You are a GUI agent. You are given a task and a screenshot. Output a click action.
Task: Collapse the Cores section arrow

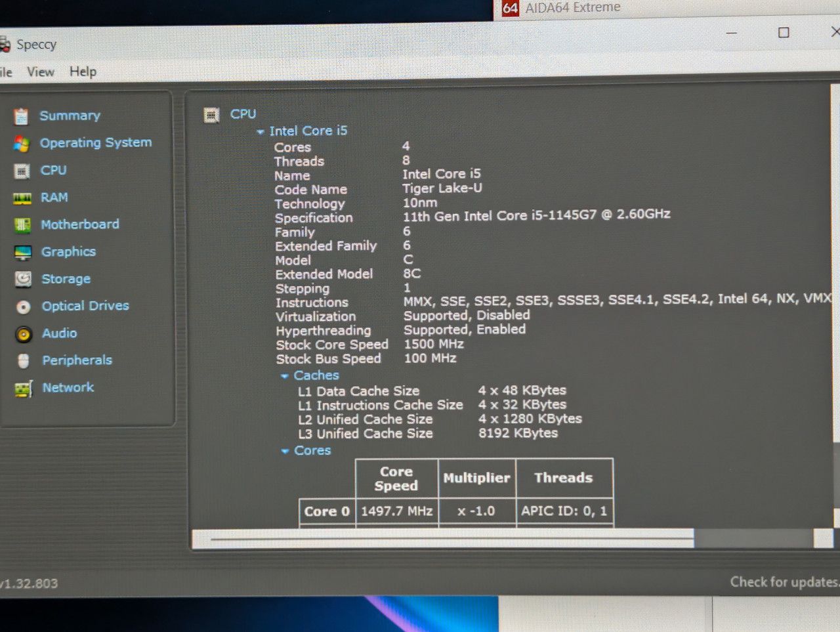click(285, 451)
